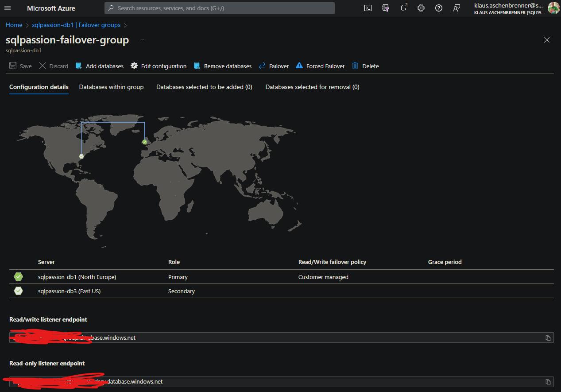This screenshot has height=392, width=561.
Task: Open the ellipsis menu beside the title
Action: [x=143, y=40]
